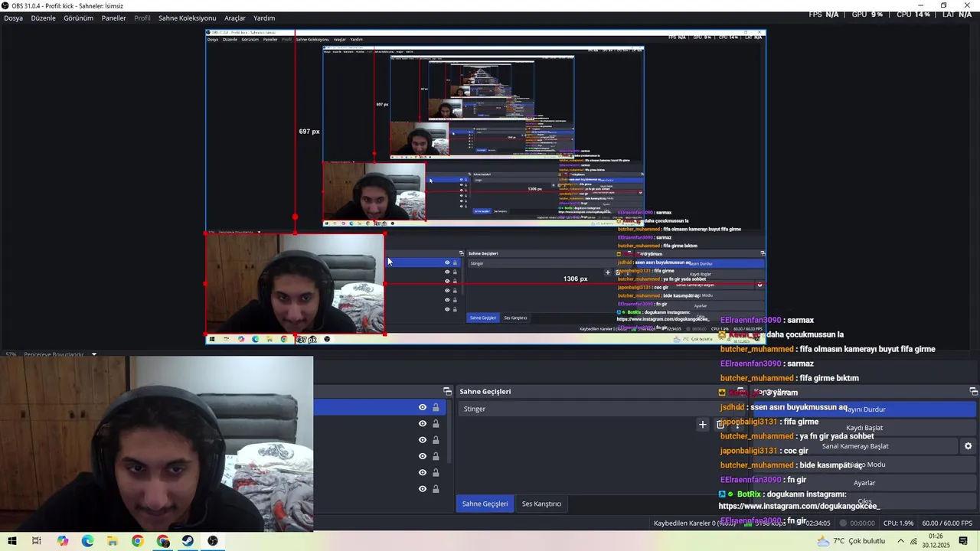Image resolution: width=980 pixels, height=551 pixels.
Task: Click the Kaydı Başlat button
Action: [864, 428]
